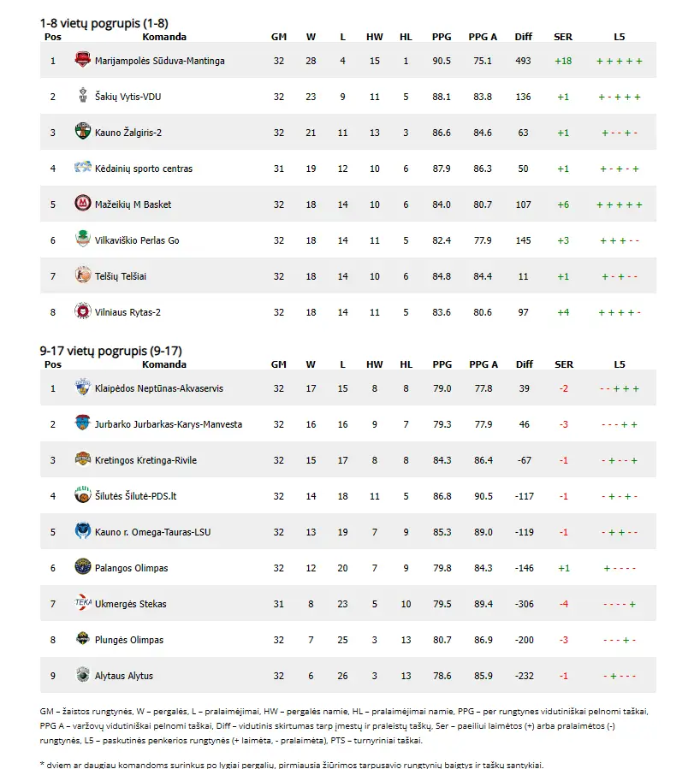Click the Kauno r. Omega-Tauras-LSU logo

point(82,530)
